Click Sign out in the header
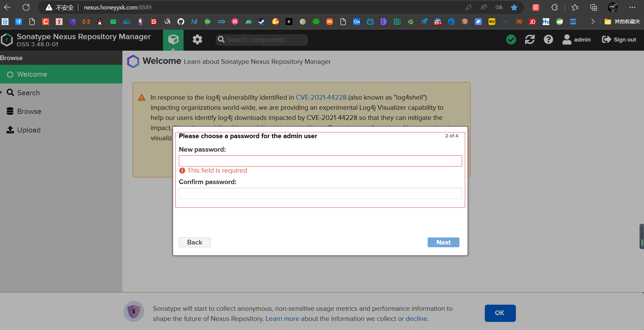 (x=619, y=40)
